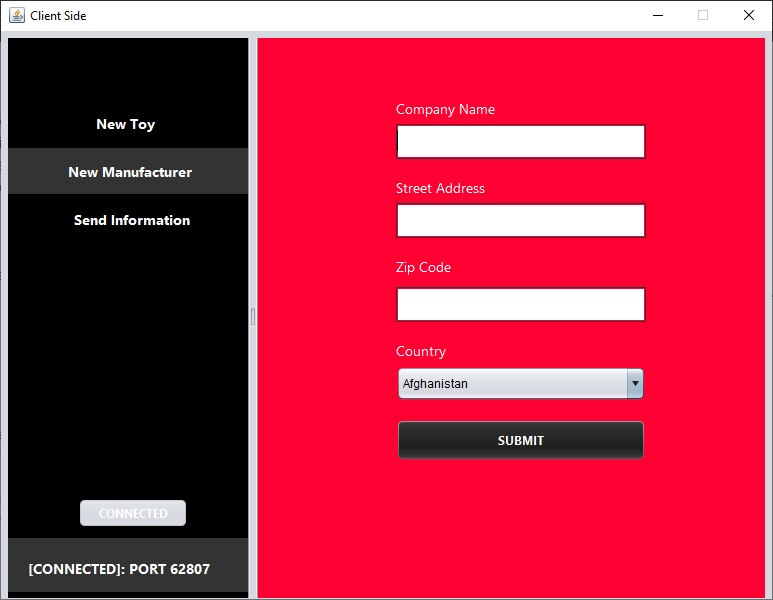Viewport: 773px width, 600px height.
Task: Click the Company Name label
Action: tap(445, 109)
